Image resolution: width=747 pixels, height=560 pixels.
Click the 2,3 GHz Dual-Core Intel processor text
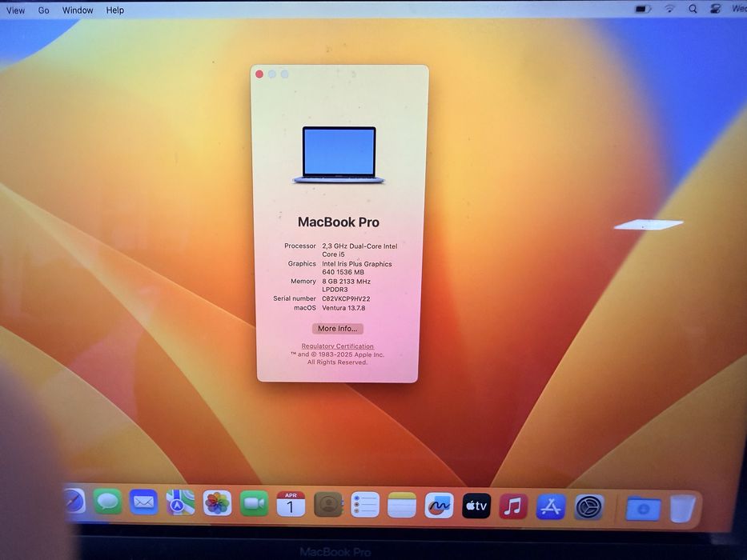[x=359, y=250]
